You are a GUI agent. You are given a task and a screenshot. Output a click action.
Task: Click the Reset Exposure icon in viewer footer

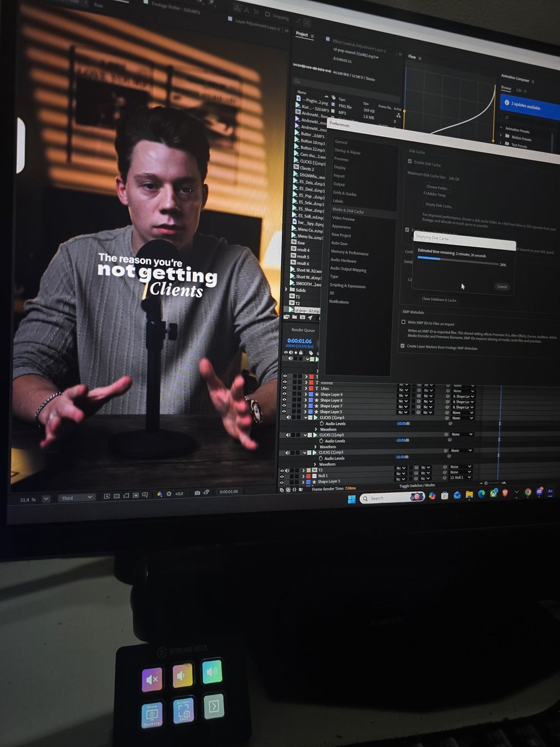[169, 495]
